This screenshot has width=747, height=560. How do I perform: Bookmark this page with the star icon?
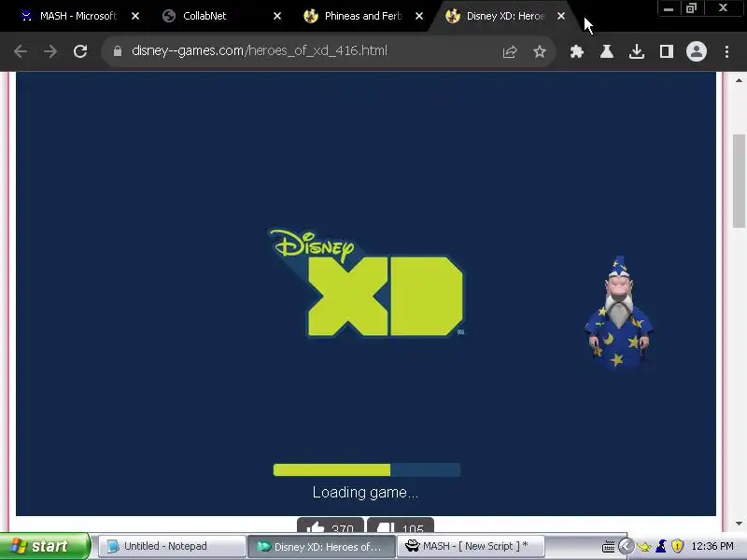540,51
